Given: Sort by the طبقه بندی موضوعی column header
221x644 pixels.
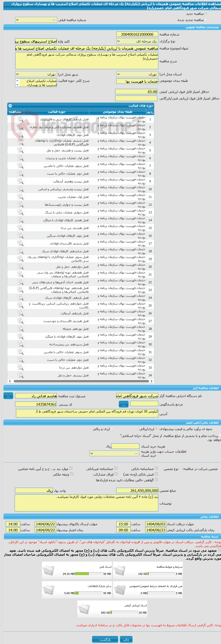Looking at the screenshot, I should (x=118, y=112).
